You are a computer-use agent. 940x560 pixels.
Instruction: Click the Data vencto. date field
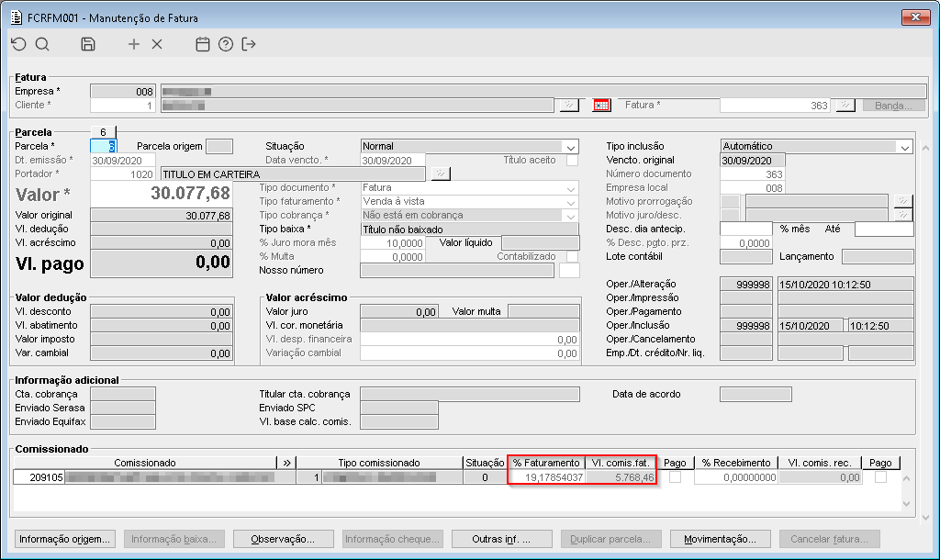[x=393, y=161]
